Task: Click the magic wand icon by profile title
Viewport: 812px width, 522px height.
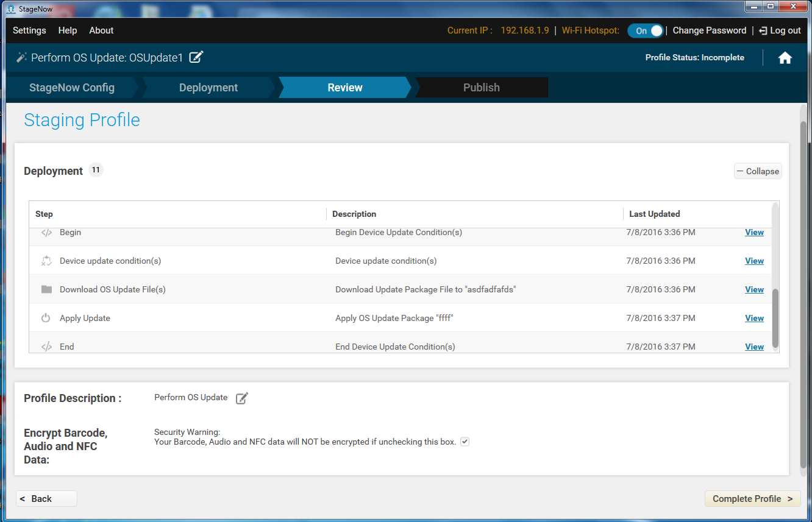Action: pyautogui.click(x=21, y=58)
